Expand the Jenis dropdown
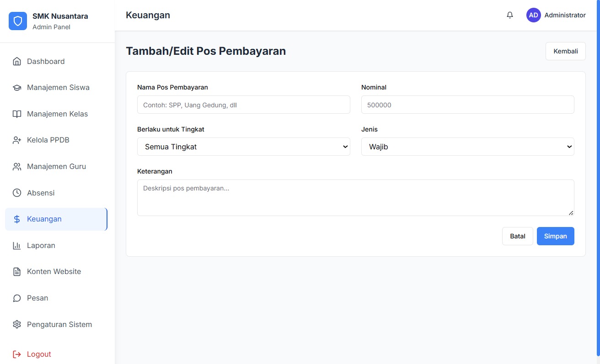The image size is (600, 364). tap(467, 147)
